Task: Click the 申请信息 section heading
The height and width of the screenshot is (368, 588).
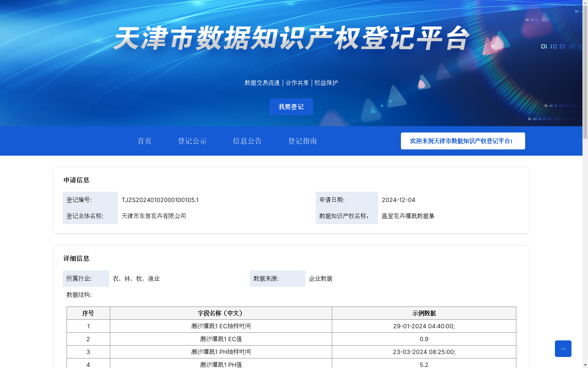Action: click(x=76, y=180)
